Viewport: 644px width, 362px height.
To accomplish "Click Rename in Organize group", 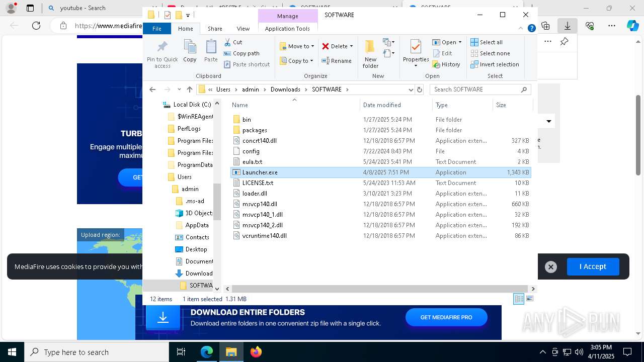I will click(x=337, y=61).
